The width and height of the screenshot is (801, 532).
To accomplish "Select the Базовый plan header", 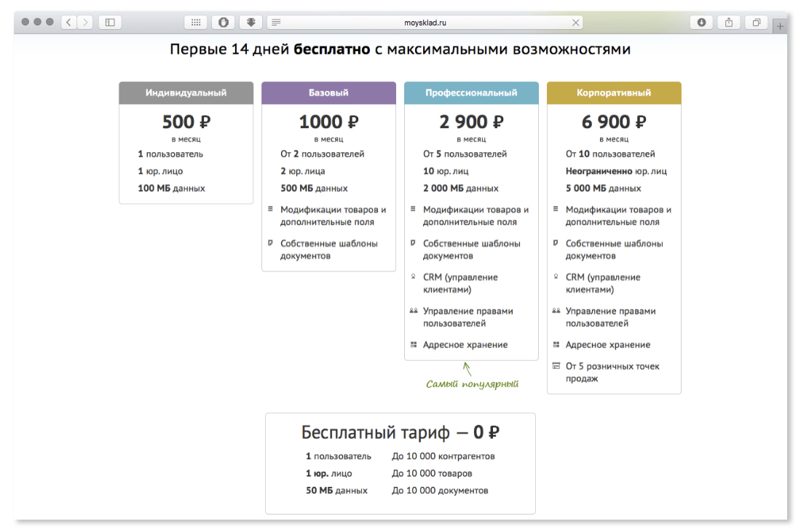I will pos(328,93).
